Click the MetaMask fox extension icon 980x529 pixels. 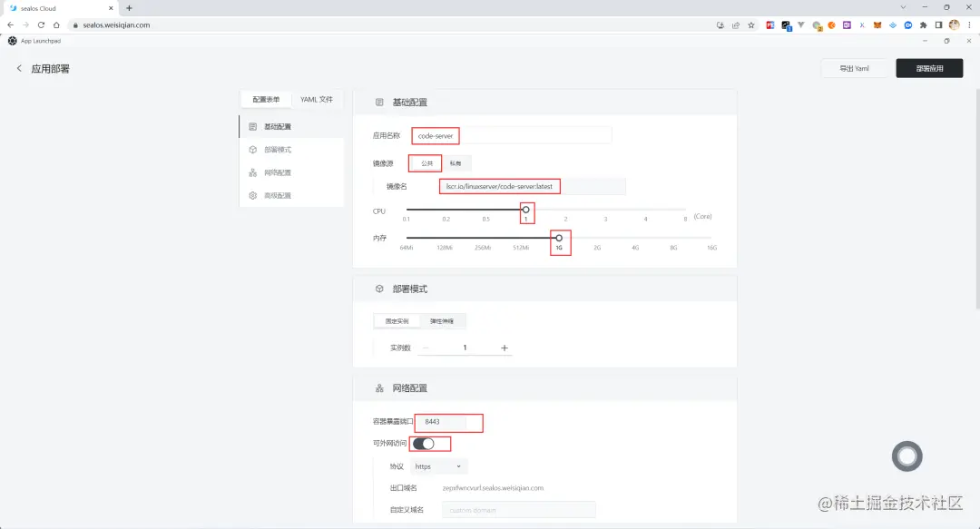click(877, 25)
